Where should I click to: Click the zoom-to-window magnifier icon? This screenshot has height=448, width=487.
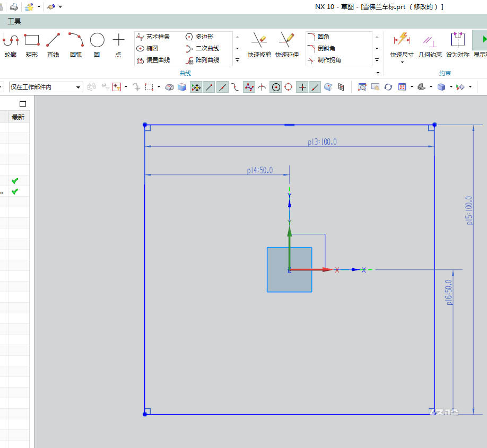[x=362, y=87]
